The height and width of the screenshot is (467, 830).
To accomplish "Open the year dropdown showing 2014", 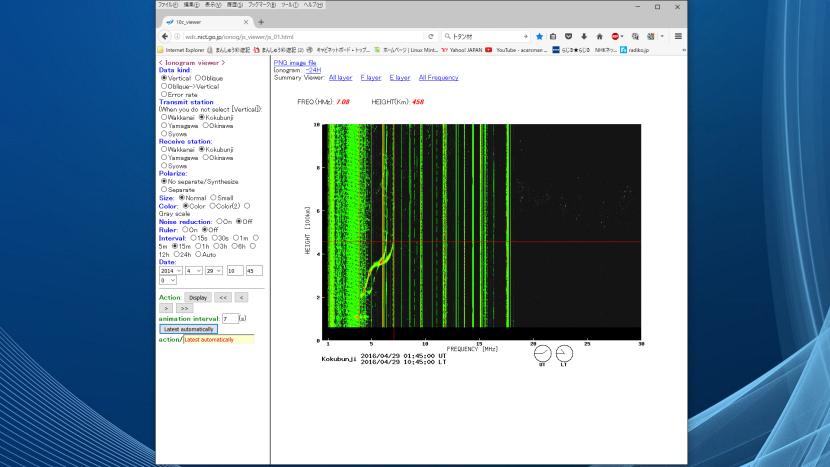I will pyautogui.click(x=171, y=270).
